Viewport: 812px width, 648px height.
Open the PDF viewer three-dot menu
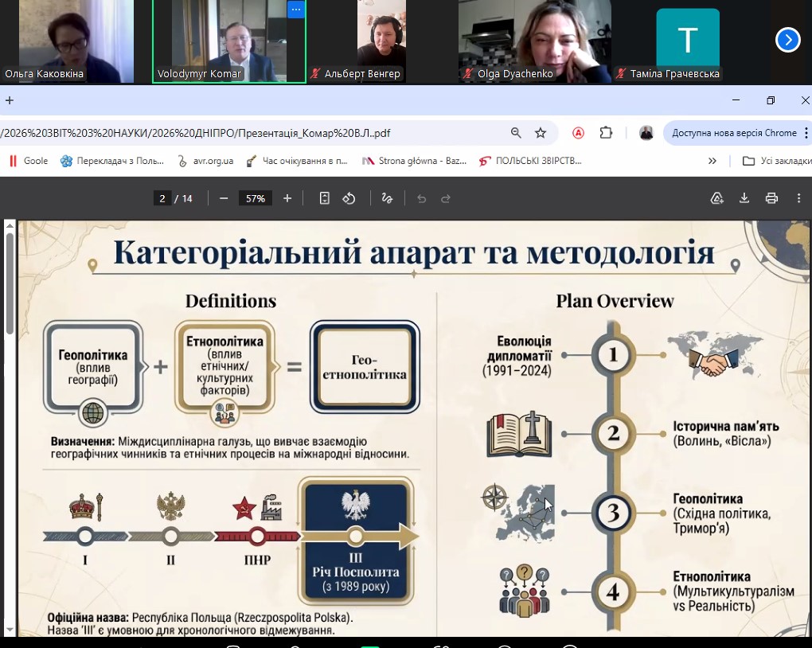798,198
